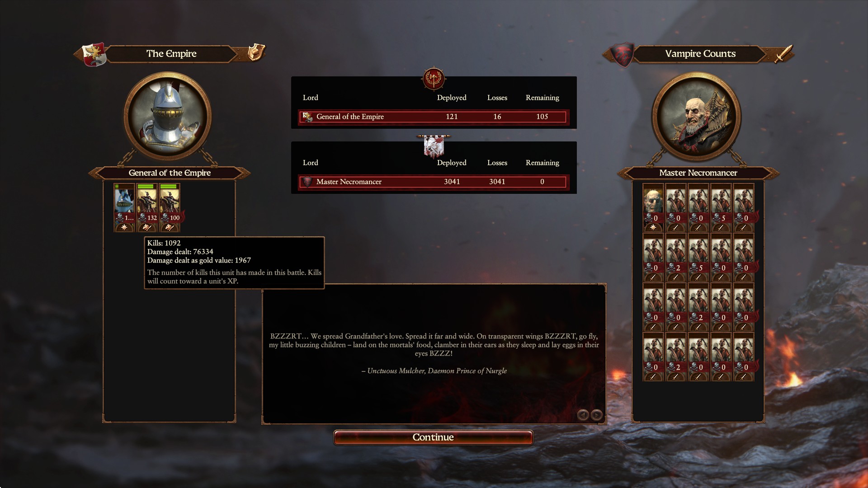
Task: Click the Master Necromancer name banner
Action: [698, 173]
